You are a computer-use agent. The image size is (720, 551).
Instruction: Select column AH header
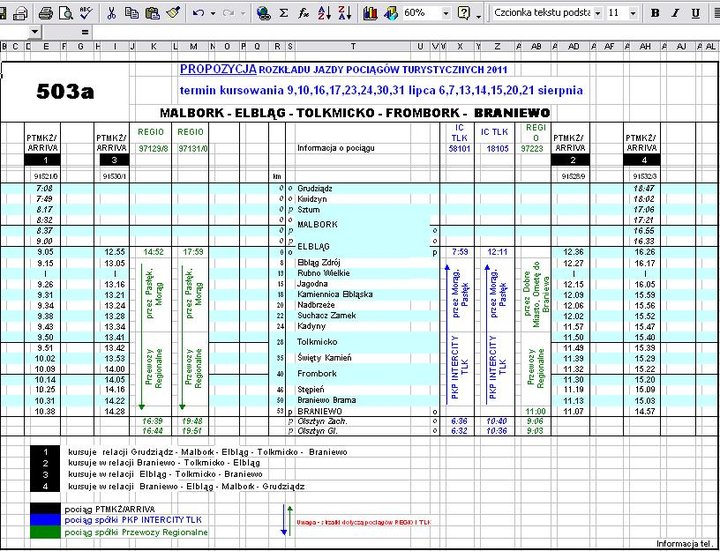645,46
